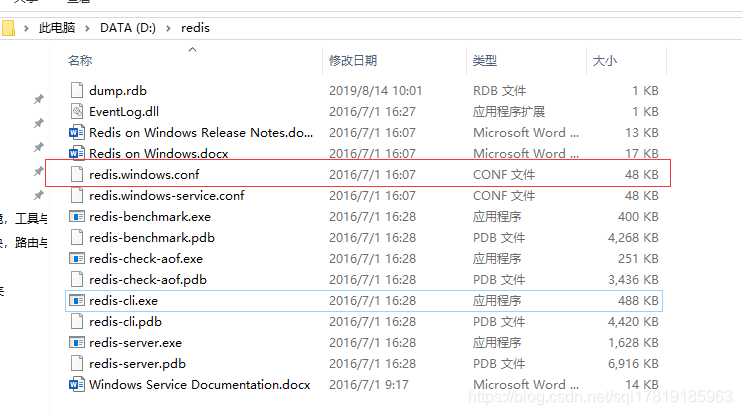Select redis-cli.pdb file name
Screen dimensions: 742x415
[125, 322]
